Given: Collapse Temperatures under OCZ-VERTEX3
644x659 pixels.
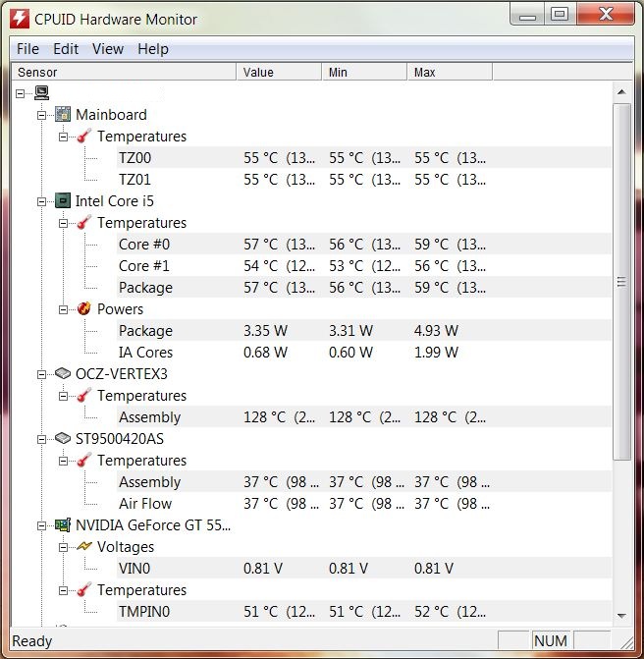Looking at the screenshot, I should (x=63, y=397).
